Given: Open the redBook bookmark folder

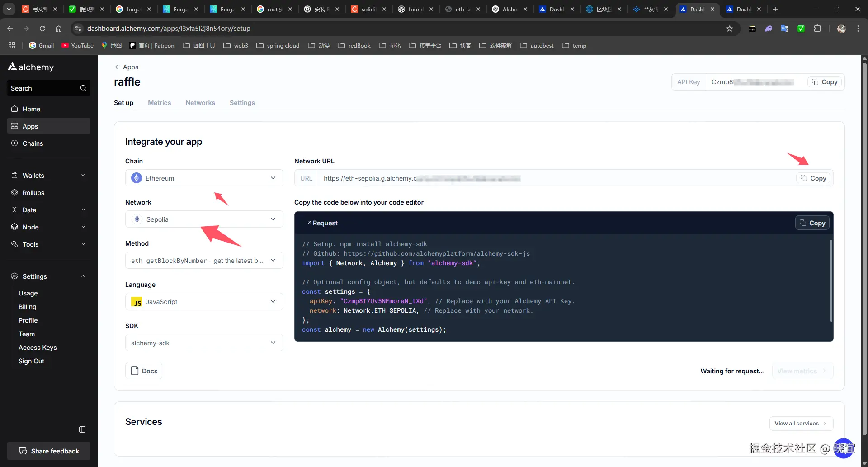Looking at the screenshot, I should click(354, 45).
